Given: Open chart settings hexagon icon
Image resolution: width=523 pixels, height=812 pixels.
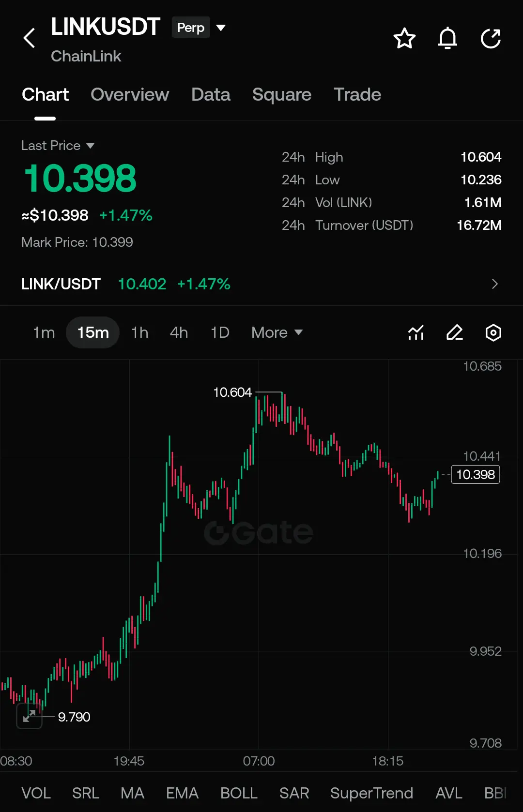Looking at the screenshot, I should pos(493,332).
